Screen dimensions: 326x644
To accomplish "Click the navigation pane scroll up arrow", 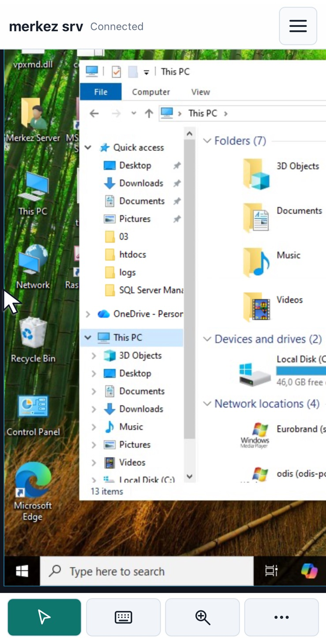I will click(190, 134).
